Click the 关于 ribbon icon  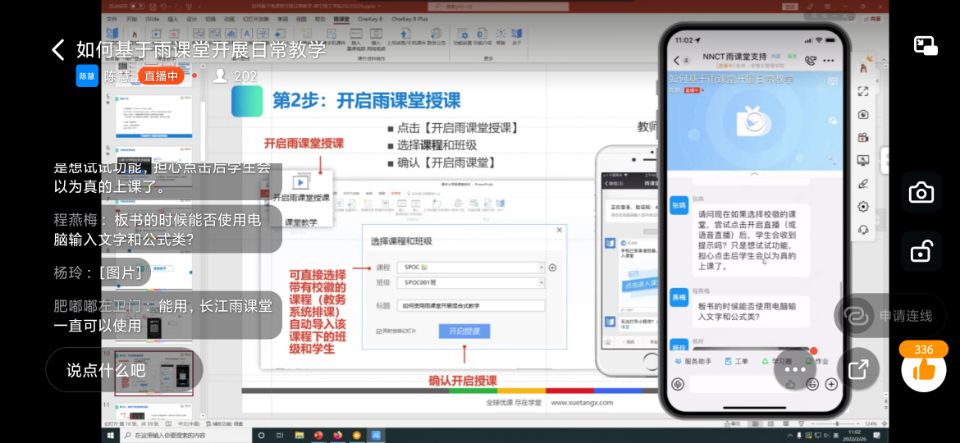click(x=517, y=37)
